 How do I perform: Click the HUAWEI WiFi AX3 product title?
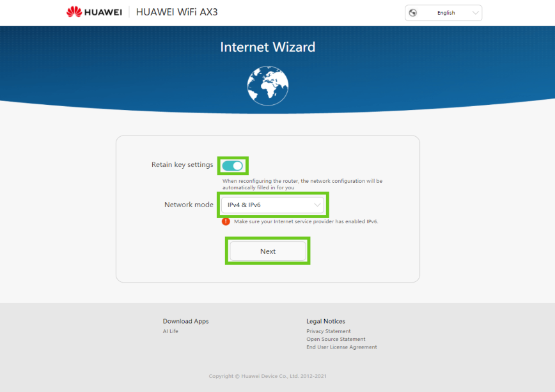coord(176,12)
